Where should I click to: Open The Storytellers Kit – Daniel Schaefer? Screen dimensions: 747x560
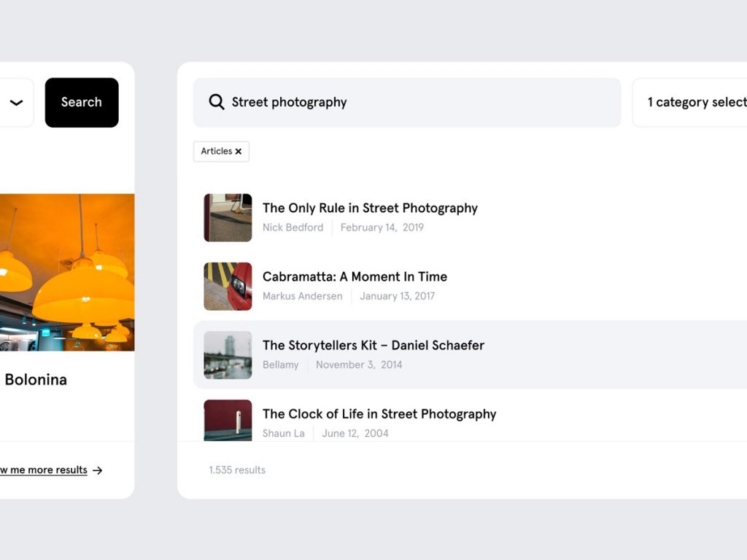click(x=373, y=345)
